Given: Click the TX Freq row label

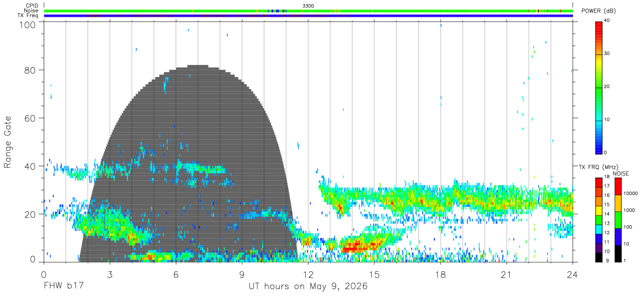Looking at the screenshot, I should (x=28, y=16).
